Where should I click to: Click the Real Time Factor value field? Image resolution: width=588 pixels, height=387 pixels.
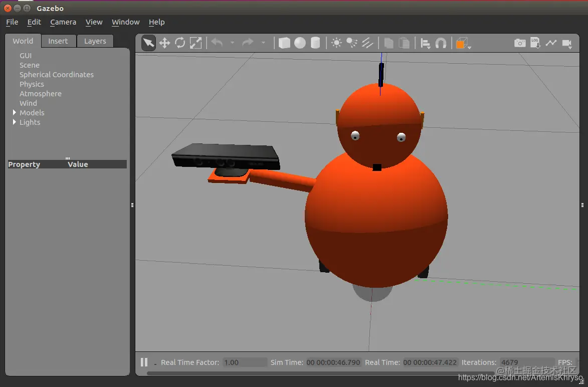(x=245, y=362)
